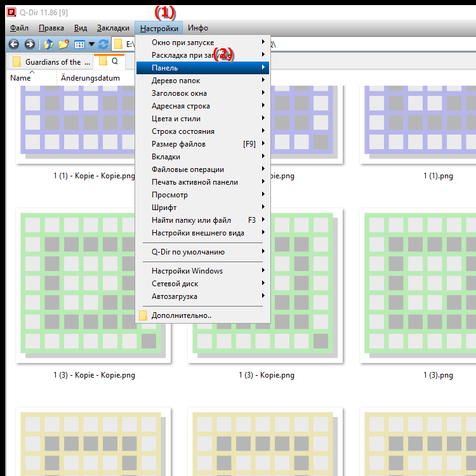Viewport: 476px width, 476px height.
Task: Select the Панель menu entry
Action: pos(203,68)
